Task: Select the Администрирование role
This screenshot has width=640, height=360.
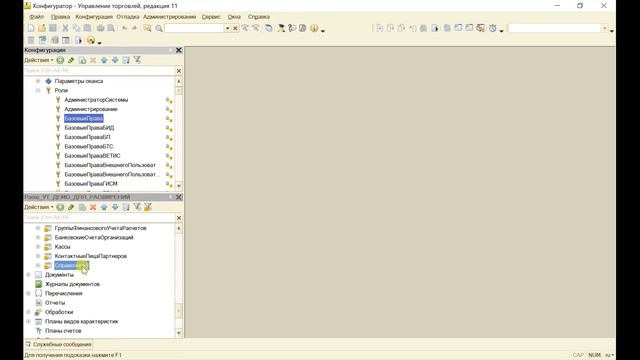Action: pos(91,109)
